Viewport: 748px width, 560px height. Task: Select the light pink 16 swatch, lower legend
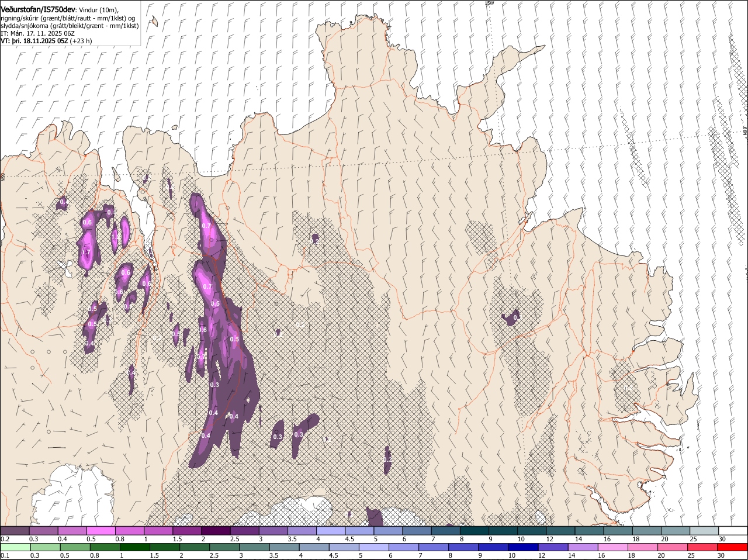tap(613, 547)
